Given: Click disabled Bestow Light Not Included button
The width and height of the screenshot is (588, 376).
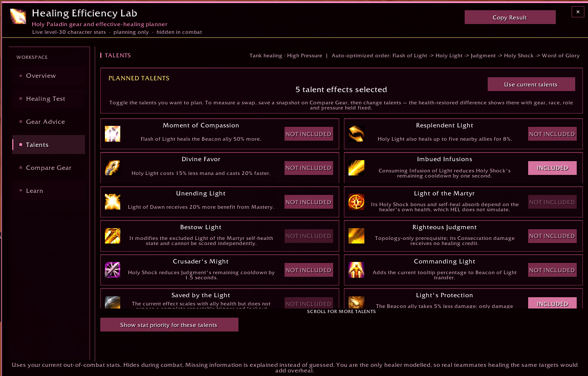Looking at the screenshot, I should coord(309,236).
